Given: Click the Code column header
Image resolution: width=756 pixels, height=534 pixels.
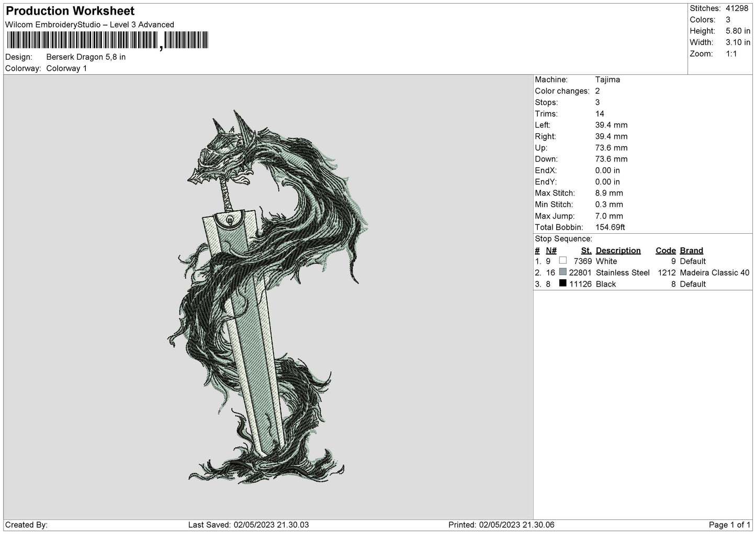Looking at the screenshot, I should click(665, 251).
